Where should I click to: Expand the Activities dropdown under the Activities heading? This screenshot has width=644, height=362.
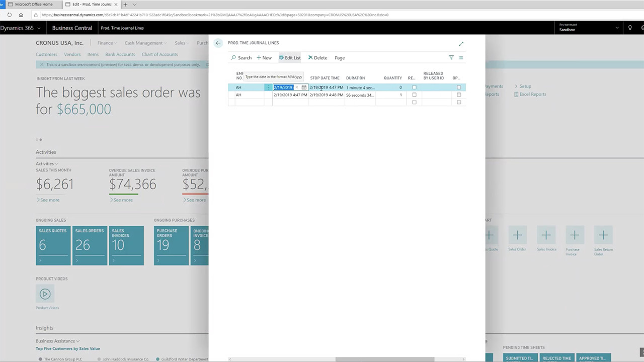pos(47,164)
